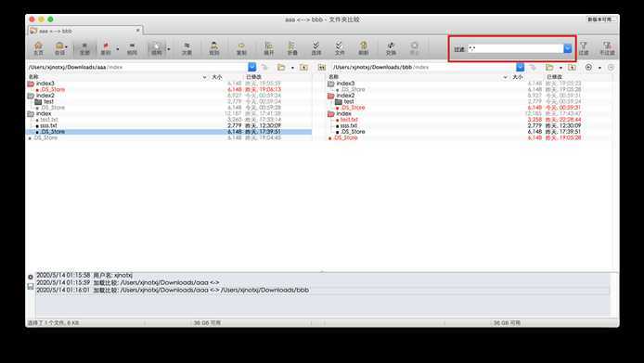Click the Rules (规则) referee icon
The width and height of the screenshot is (644, 363).
(214, 48)
